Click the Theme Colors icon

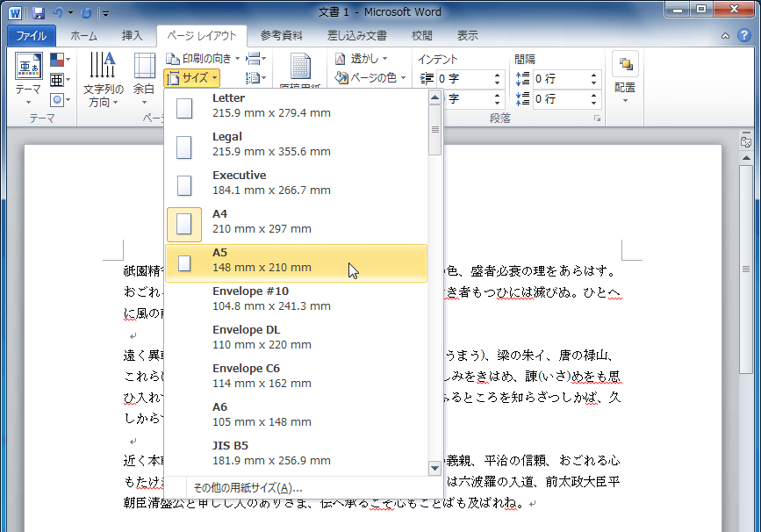[58, 60]
